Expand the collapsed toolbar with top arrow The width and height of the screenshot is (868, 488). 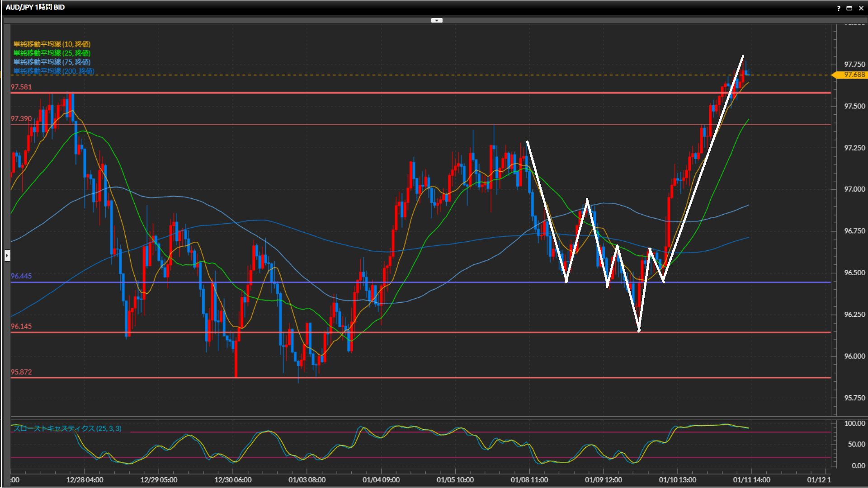click(437, 20)
